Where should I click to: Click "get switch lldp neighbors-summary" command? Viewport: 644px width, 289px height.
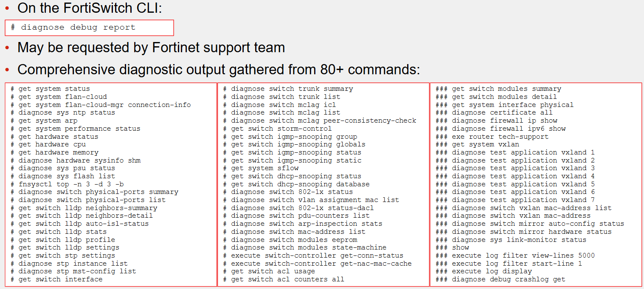tap(84, 208)
